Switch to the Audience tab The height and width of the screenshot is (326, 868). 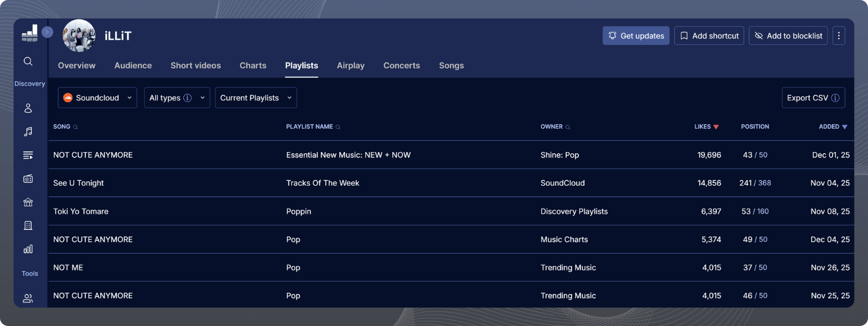133,66
